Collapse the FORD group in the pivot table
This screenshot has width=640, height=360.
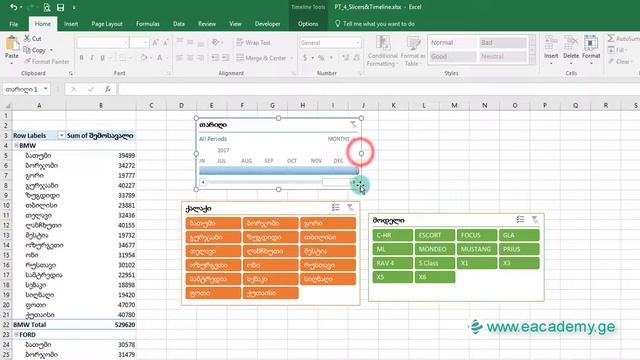point(16,335)
